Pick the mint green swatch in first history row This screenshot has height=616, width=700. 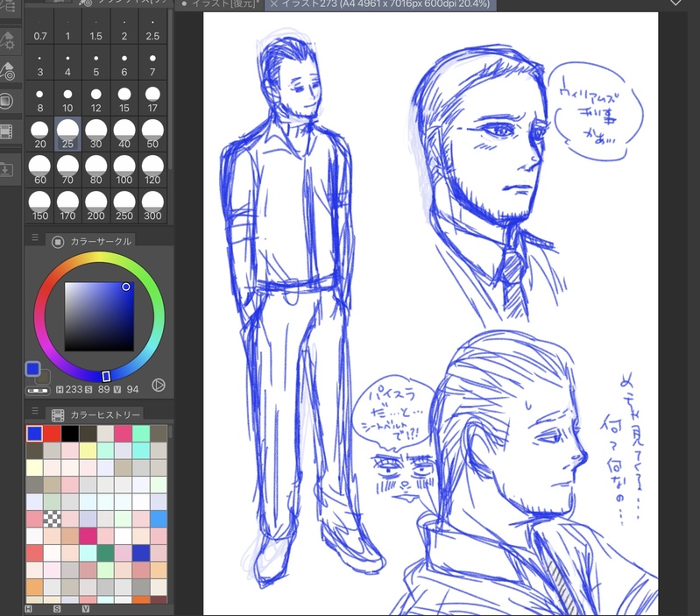pos(141,434)
